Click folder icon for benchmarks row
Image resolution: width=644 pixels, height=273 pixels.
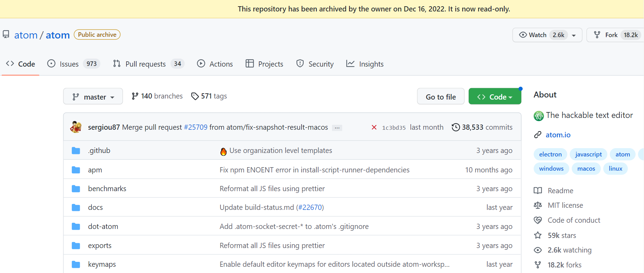tap(76, 189)
